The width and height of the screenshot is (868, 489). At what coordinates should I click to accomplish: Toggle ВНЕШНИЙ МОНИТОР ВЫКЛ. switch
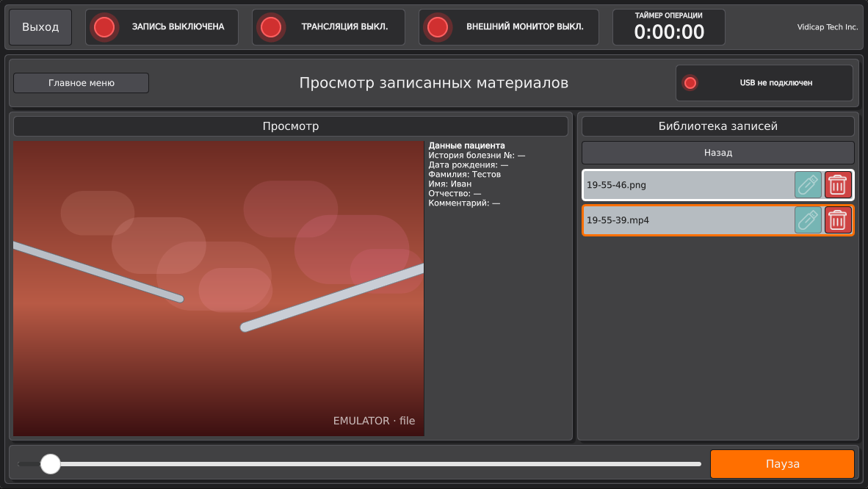(x=509, y=26)
